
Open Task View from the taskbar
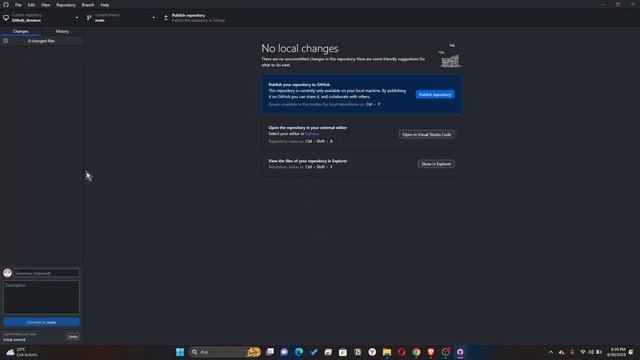(270, 352)
